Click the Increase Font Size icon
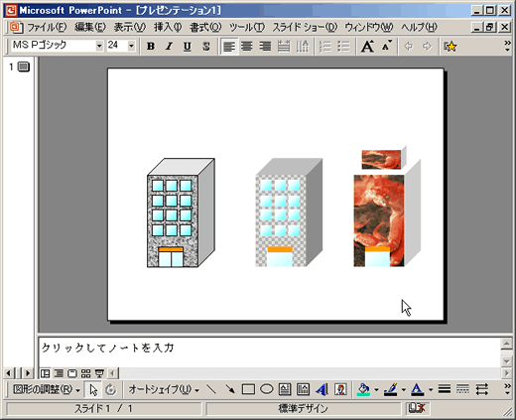The image size is (516, 420). click(367, 47)
